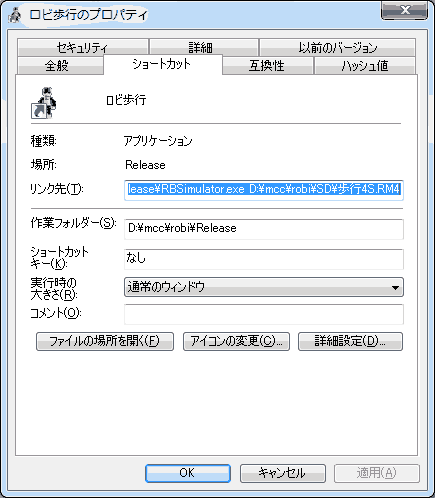Image resolution: width=435 pixels, height=498 pixels.
Task: Confirm with the OK button
Action: (x=188, y=473)
